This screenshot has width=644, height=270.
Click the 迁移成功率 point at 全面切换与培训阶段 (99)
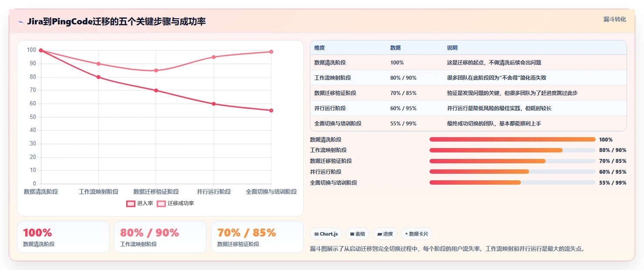click(271, 52)
